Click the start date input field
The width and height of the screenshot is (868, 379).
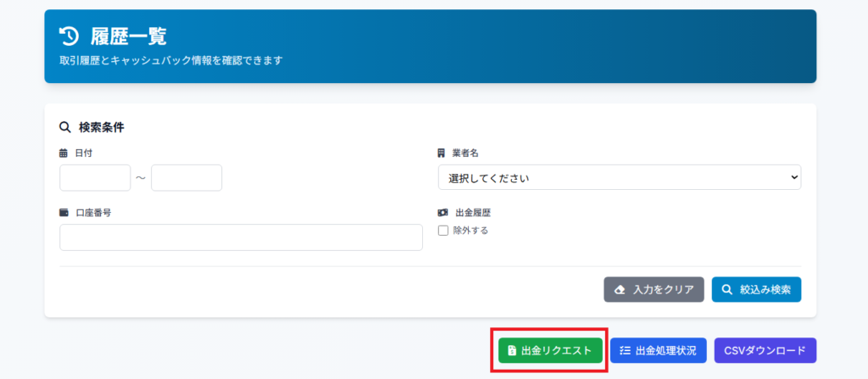[x=95, y=178]
